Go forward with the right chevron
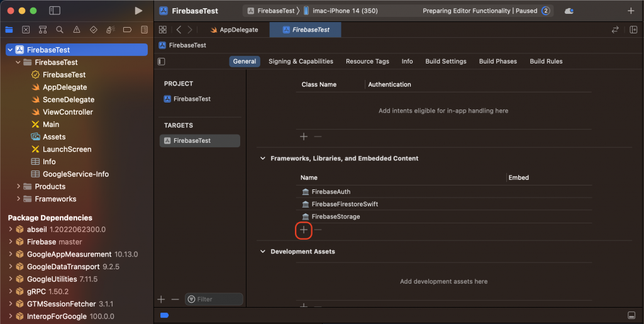This screenshot has height=324, width=644. (x=190, y=30)
